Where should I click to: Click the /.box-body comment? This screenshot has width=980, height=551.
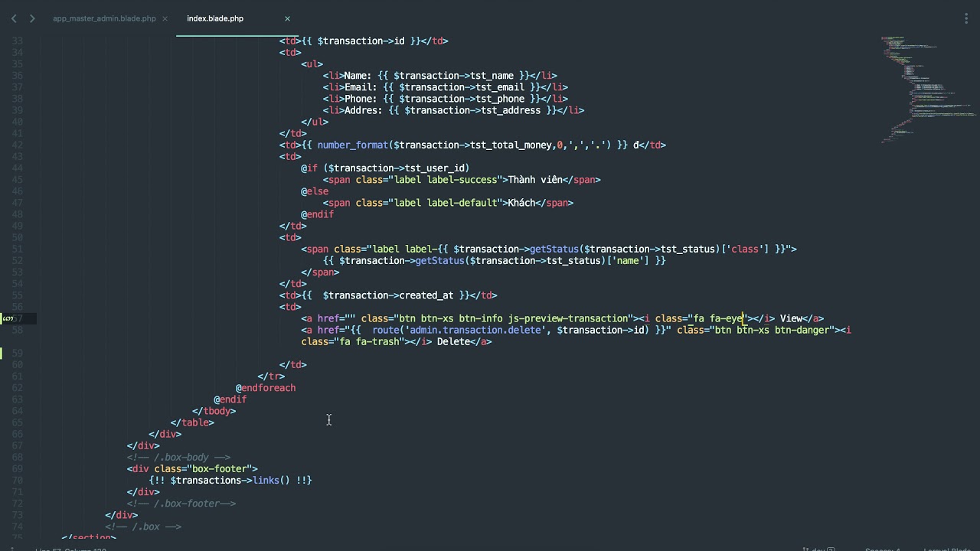click(x=178, y=457)
